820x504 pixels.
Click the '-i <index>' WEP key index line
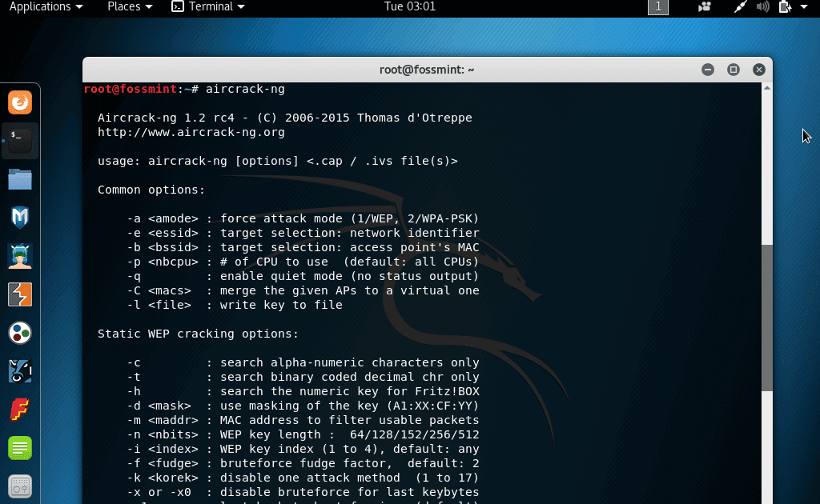303,449
